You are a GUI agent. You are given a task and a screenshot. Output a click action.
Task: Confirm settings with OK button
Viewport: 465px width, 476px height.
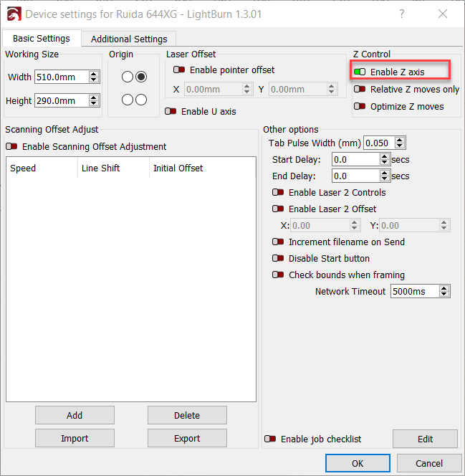(x=358, y=463)
